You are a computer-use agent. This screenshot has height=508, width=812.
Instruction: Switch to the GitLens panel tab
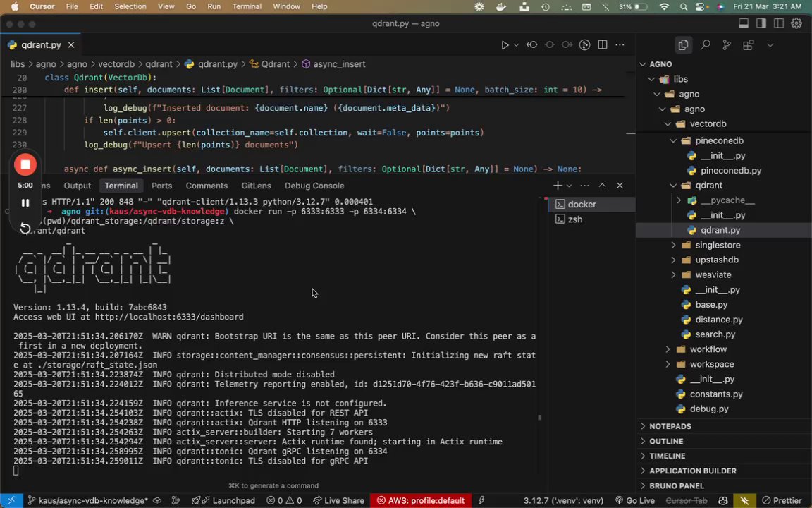coord(256,186)
